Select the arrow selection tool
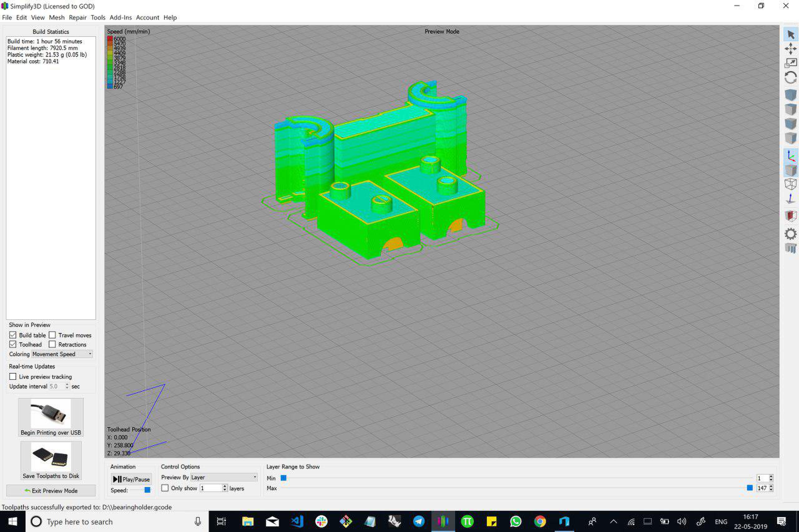 tap(791, 35)
